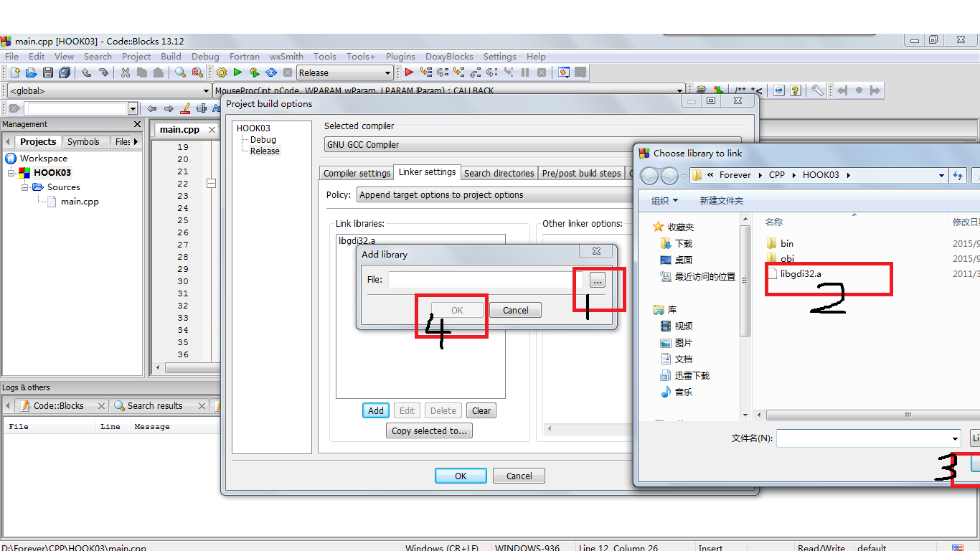Click the Abort build icon
The width and height of the screenshot is (980, 551).
click(288, 72)
